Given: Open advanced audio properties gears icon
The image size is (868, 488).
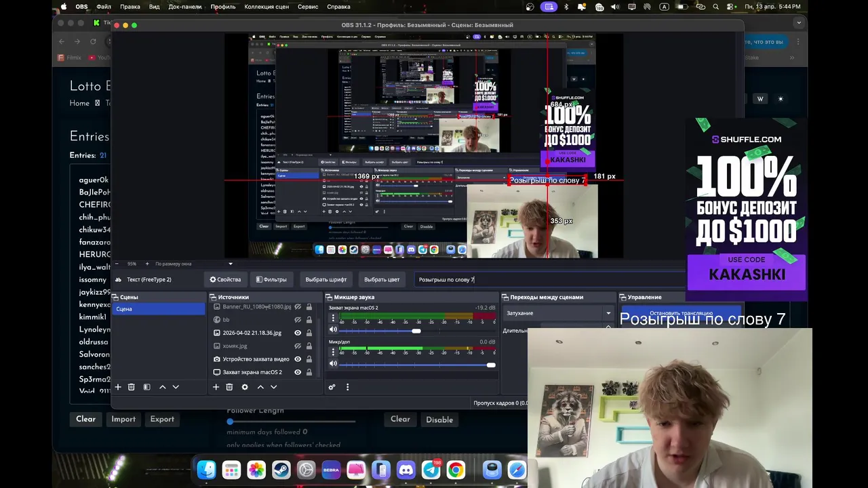Looking at the screenshot, I should 332,387.
